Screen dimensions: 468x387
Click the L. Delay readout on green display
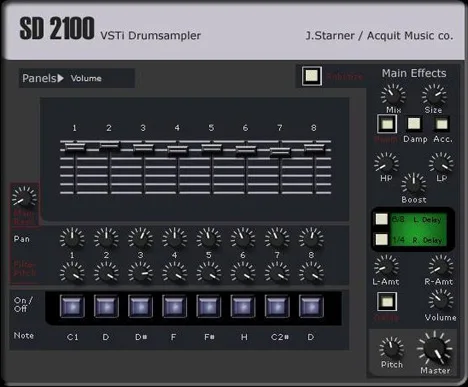click(427, 220)
